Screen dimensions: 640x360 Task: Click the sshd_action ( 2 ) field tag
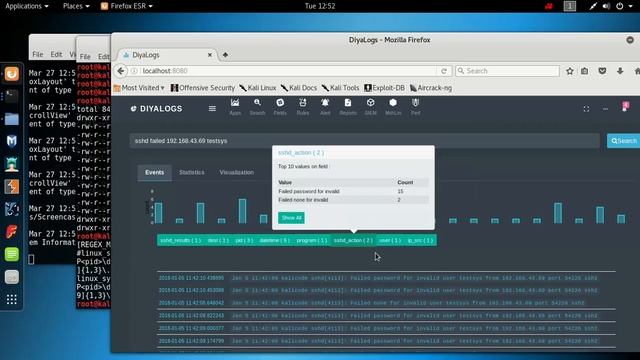tap(353, 240)
